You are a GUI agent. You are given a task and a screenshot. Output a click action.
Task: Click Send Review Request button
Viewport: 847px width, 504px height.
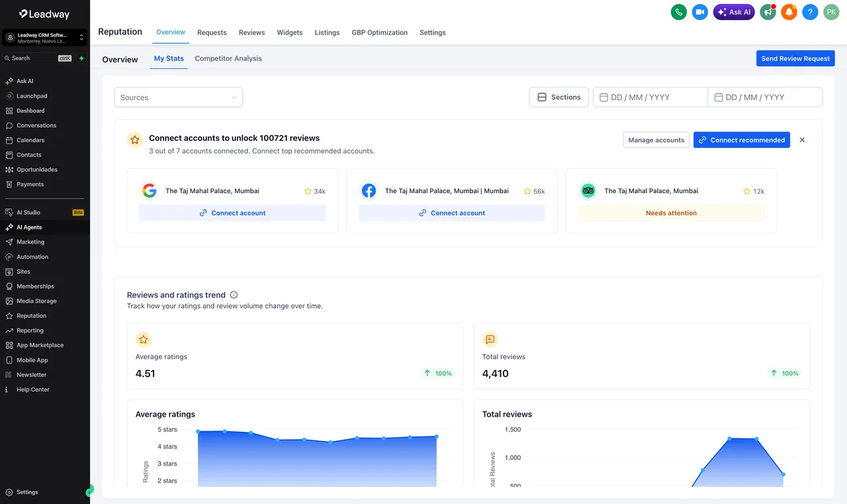coord(795,58)
